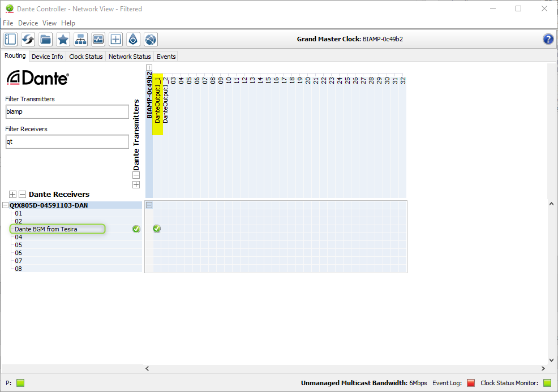Viewport: 558px width, 392px height.
Task: Collapse BIAMP-0c49b2 transmitter channels at column top
Action: pyautogui.click(x=149, y=67)
